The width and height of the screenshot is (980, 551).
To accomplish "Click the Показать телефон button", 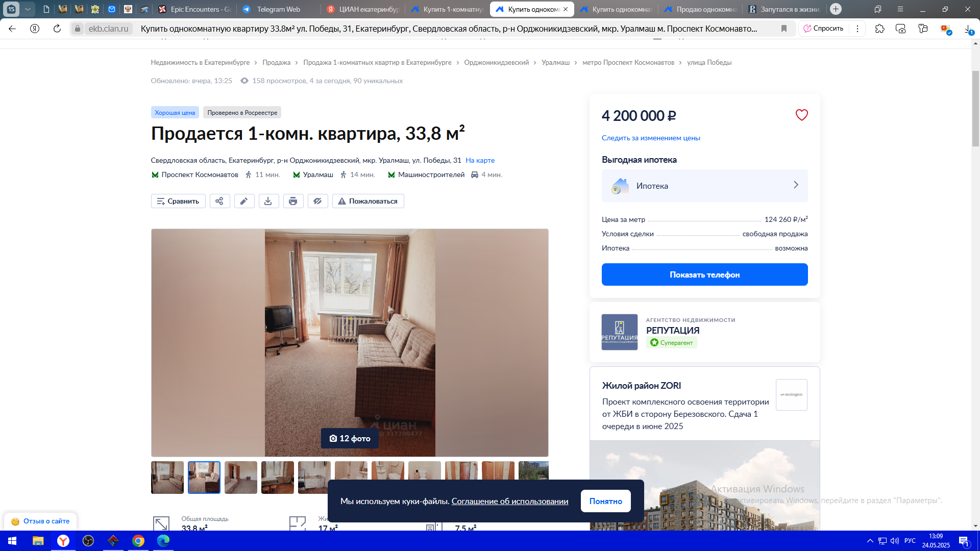I will (704, 274).
